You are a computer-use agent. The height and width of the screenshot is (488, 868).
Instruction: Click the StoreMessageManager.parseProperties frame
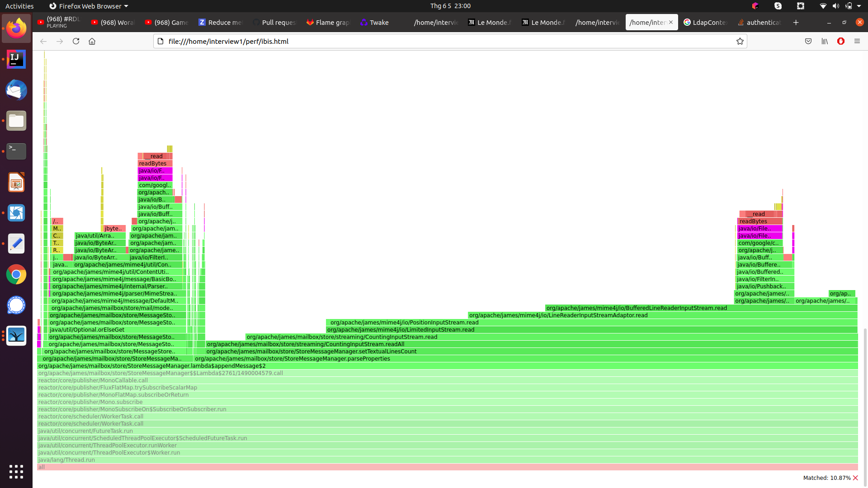coord(292,359)
